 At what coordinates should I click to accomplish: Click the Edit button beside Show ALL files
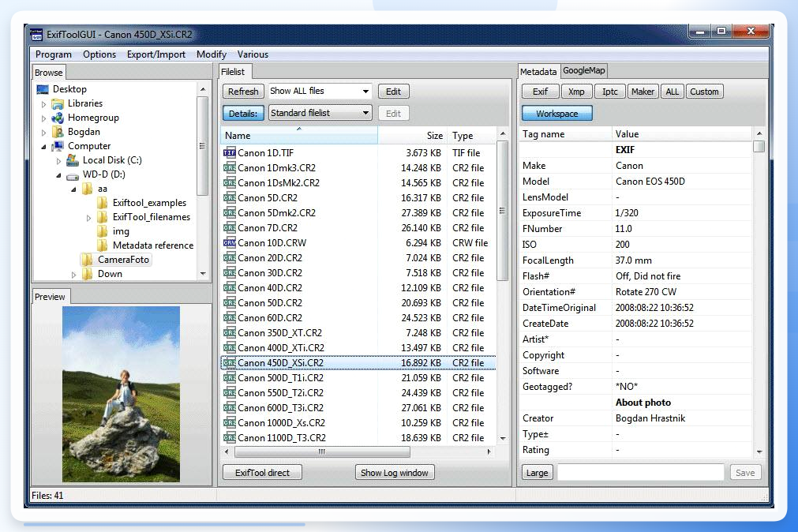click(x=393, y=92)
